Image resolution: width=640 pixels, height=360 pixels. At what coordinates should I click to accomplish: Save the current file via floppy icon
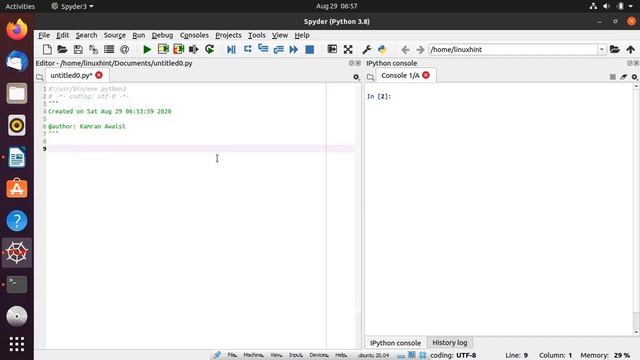coord(78,49)
